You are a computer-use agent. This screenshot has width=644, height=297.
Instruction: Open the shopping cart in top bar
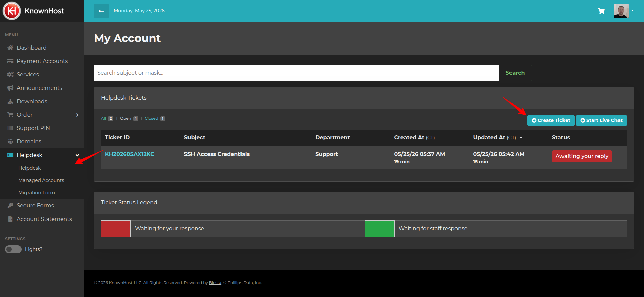(601, 11)
